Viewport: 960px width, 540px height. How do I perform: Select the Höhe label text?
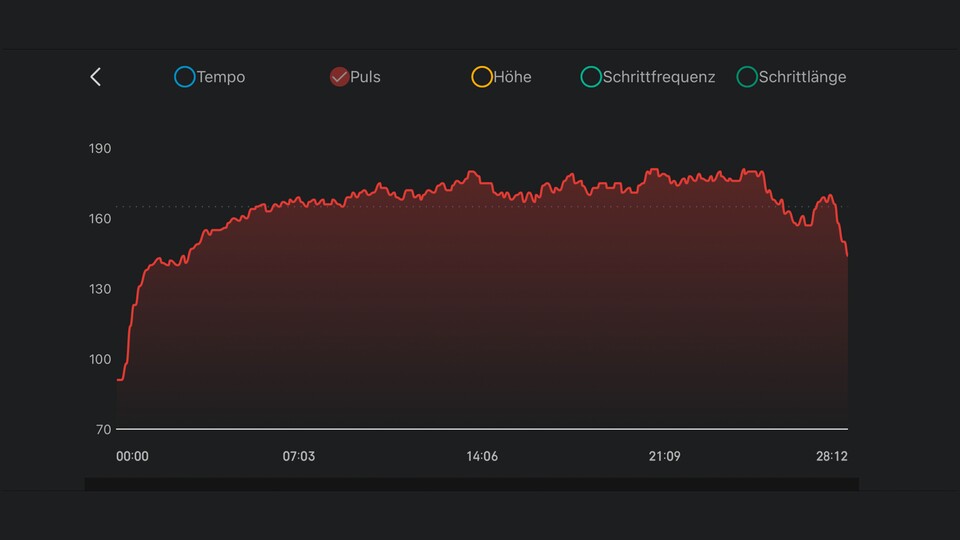512,77
